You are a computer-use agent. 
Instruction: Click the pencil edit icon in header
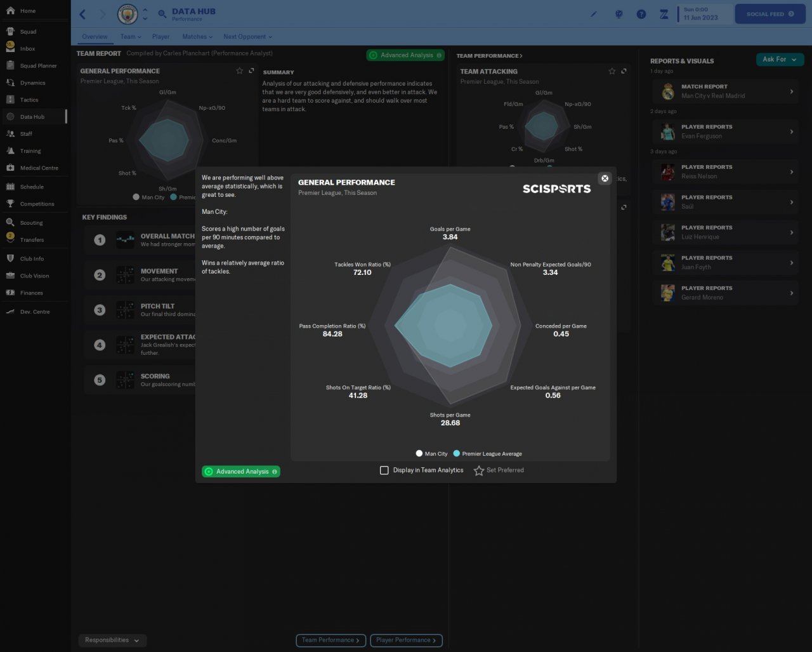coord(594,14)
